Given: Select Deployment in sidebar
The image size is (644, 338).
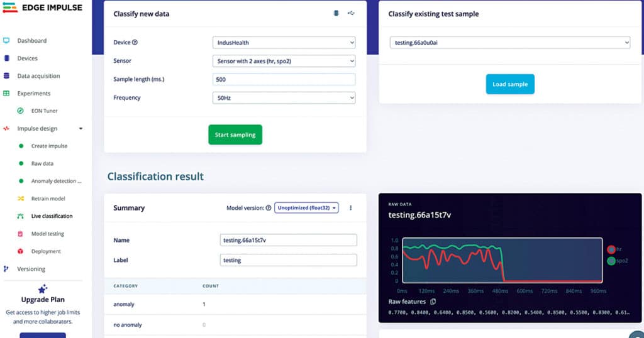Looking at the screenshot, I should point(46,251).
